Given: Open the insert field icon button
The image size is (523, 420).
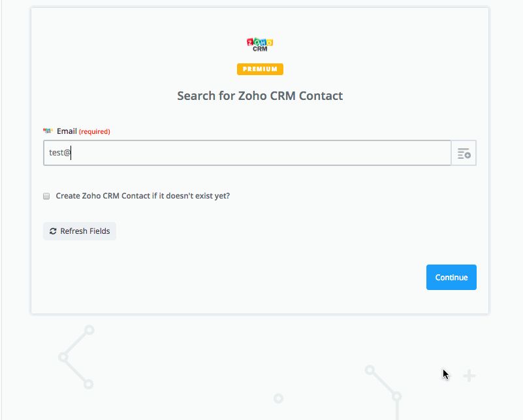Looking at the screenshot, I should pos(464,153).
